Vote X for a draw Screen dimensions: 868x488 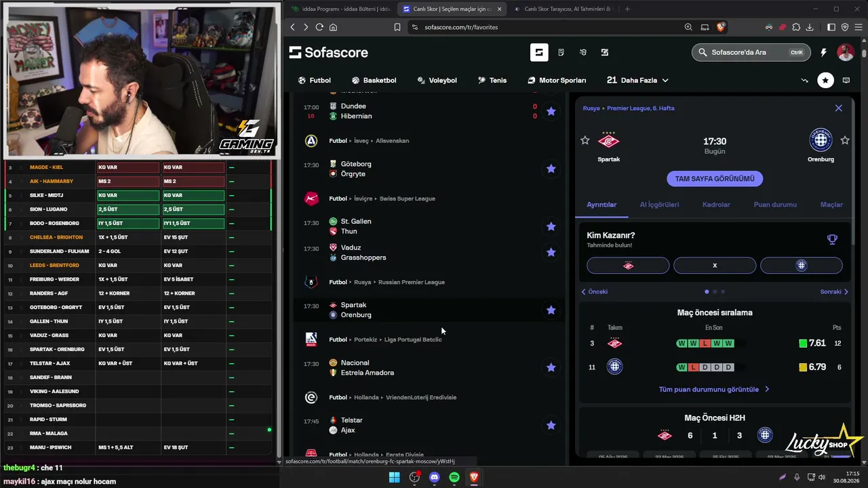[x=715, y=266]
